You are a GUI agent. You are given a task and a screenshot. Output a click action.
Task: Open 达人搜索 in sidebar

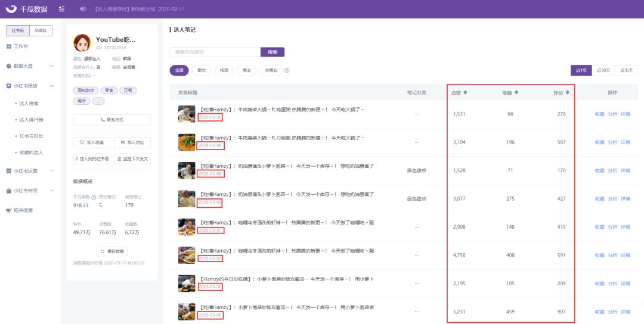coord(29,104)
